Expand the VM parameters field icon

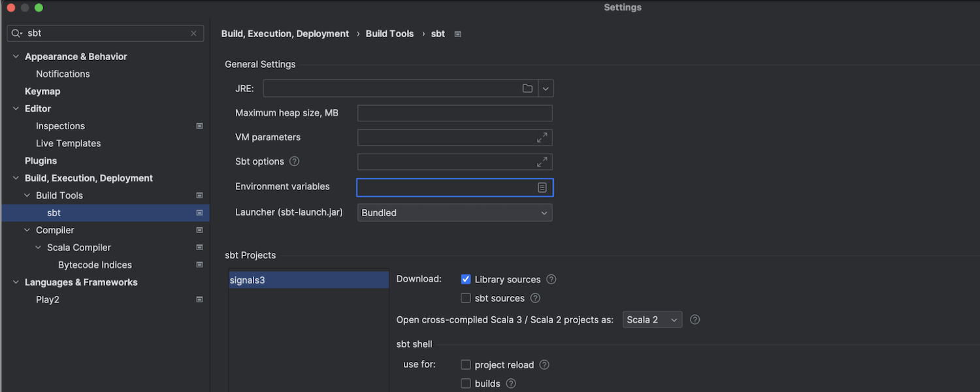click(x=542, y=137)
